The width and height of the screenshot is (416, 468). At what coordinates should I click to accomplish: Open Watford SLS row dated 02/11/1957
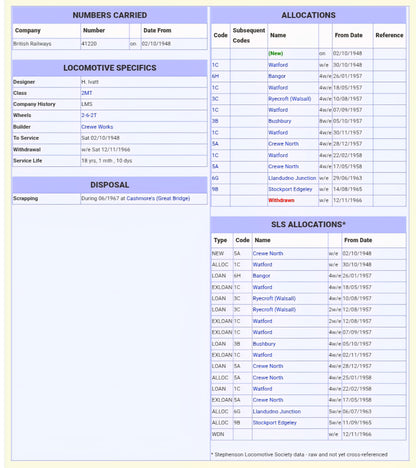tap(262, 355)
